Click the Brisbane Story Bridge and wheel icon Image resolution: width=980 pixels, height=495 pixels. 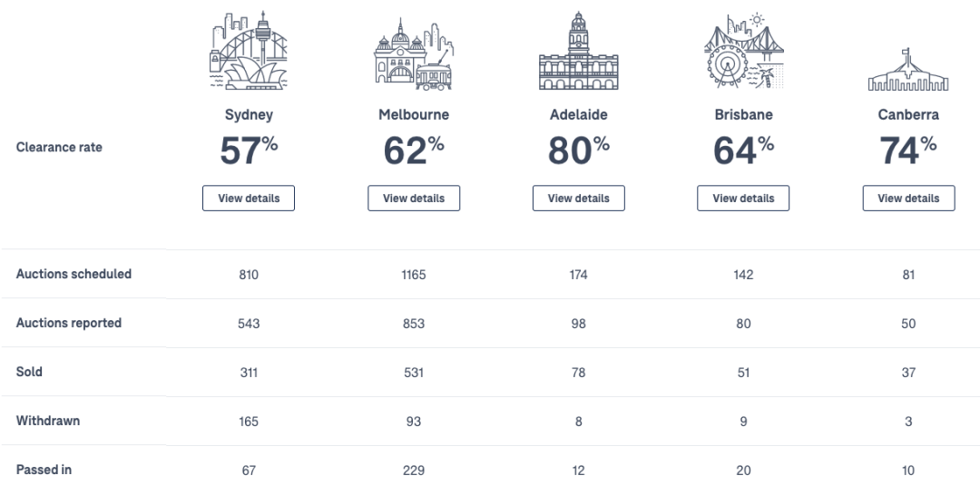click(743, 51)
